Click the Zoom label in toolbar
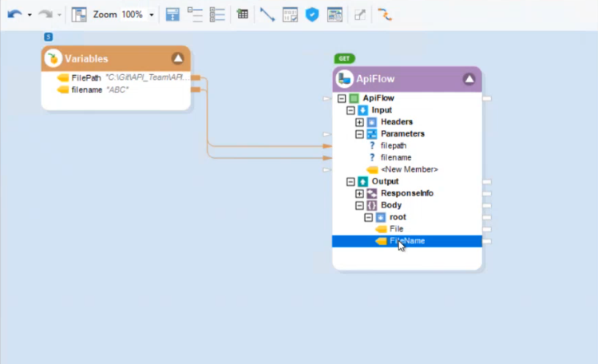This screenshot has width=598, height=364. click(105, 14)
